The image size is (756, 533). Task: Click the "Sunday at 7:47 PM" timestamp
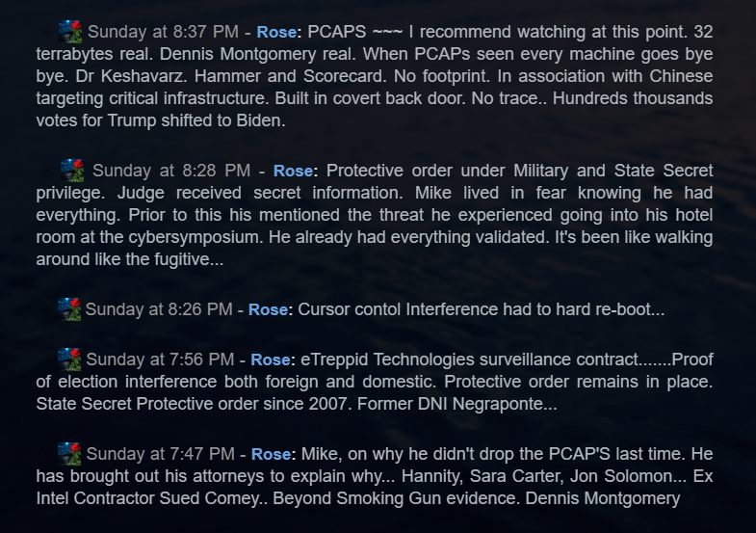pyautogui.click(x=160, y=454)
